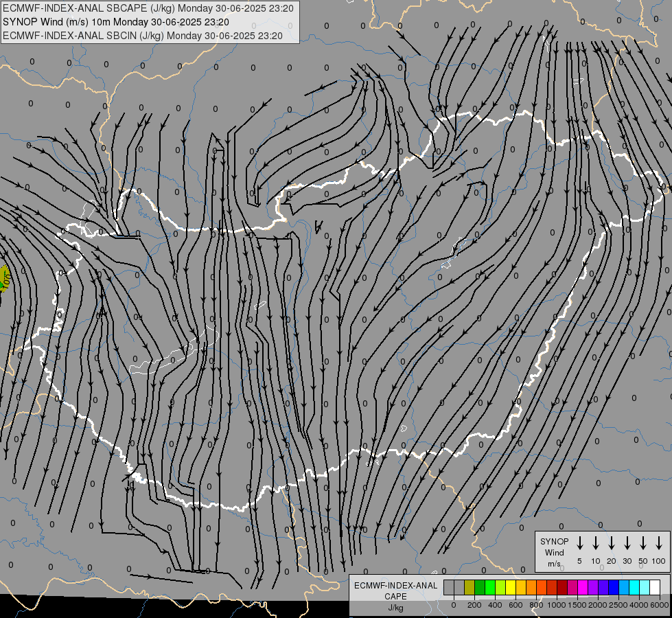Viewport: 672px width, 618px height.
Task: Click the 200 tick label on the CAPE scale
Action: [x=474, y=605]
